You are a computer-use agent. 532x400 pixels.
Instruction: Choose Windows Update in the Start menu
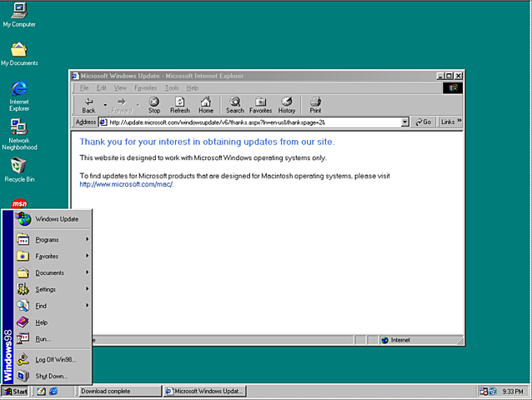click(53, 219)
